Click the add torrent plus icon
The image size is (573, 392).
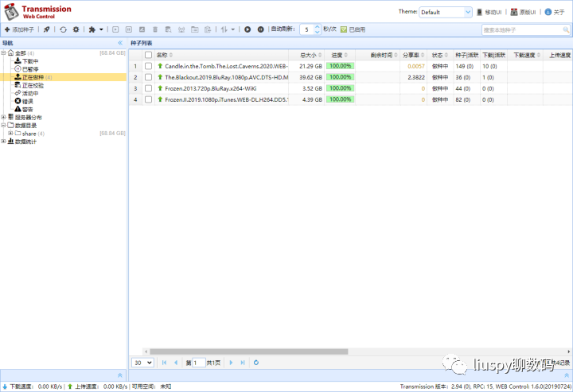[x=7, y=29]
